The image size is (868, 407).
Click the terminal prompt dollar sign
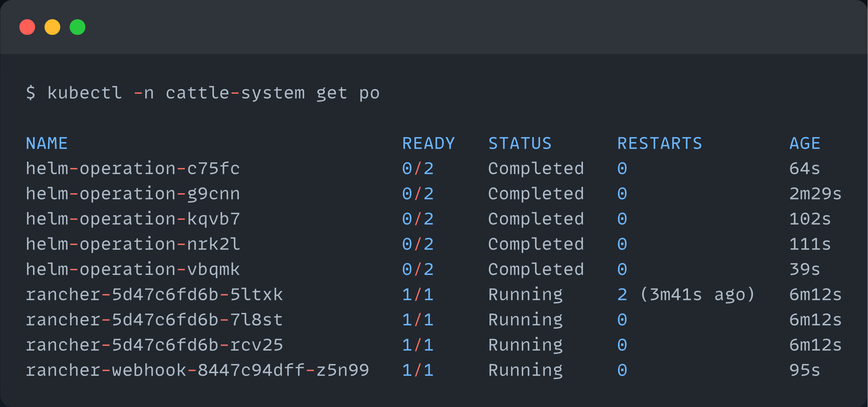pos(30,92)
